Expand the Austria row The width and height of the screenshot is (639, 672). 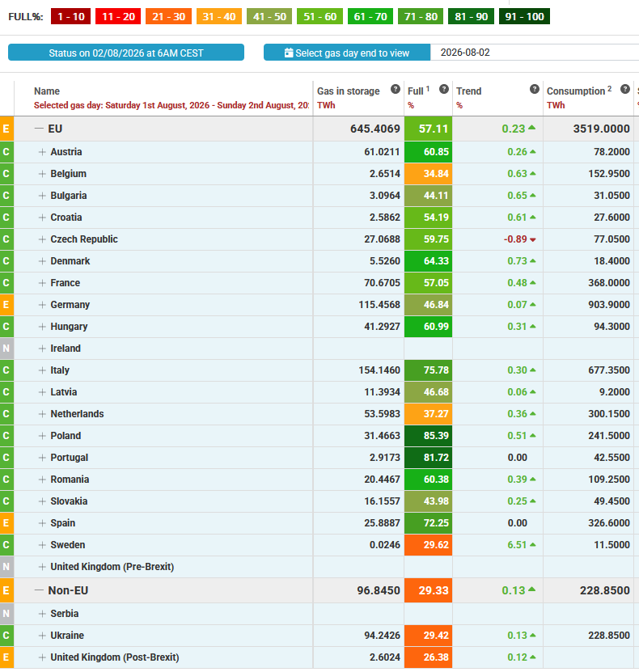[42, 152]
